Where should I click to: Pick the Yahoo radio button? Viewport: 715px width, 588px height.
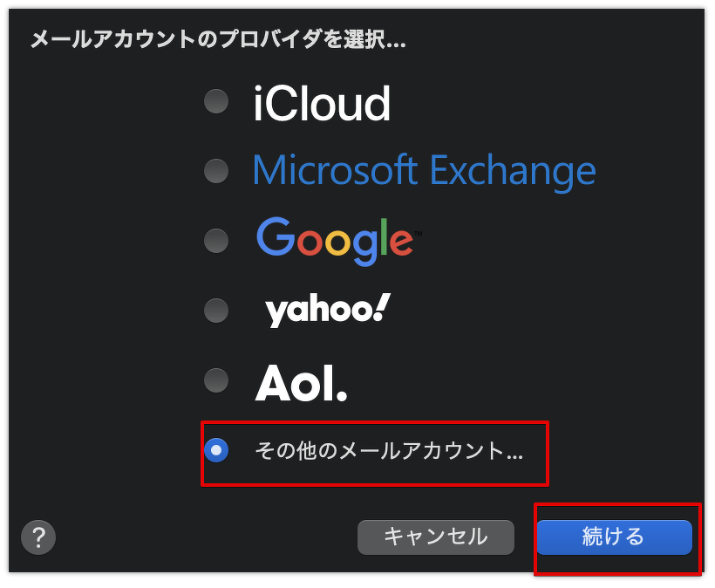pos(215,310)
